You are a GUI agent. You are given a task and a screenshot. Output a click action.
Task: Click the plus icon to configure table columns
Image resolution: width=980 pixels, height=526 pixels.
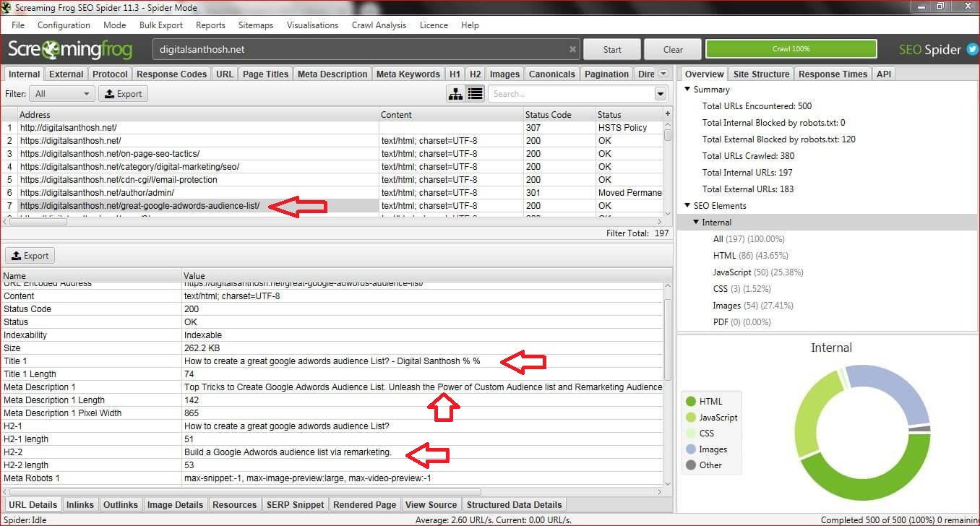[667, 114]
